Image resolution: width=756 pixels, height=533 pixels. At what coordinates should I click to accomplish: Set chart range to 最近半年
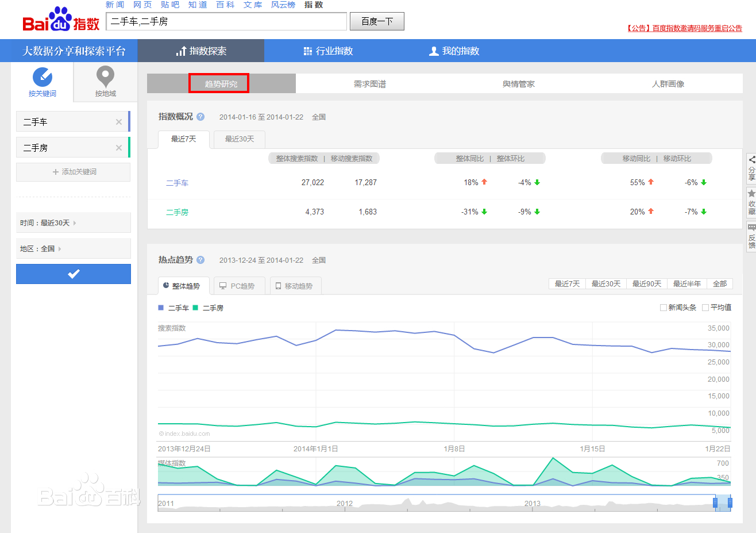click(687, 284)
